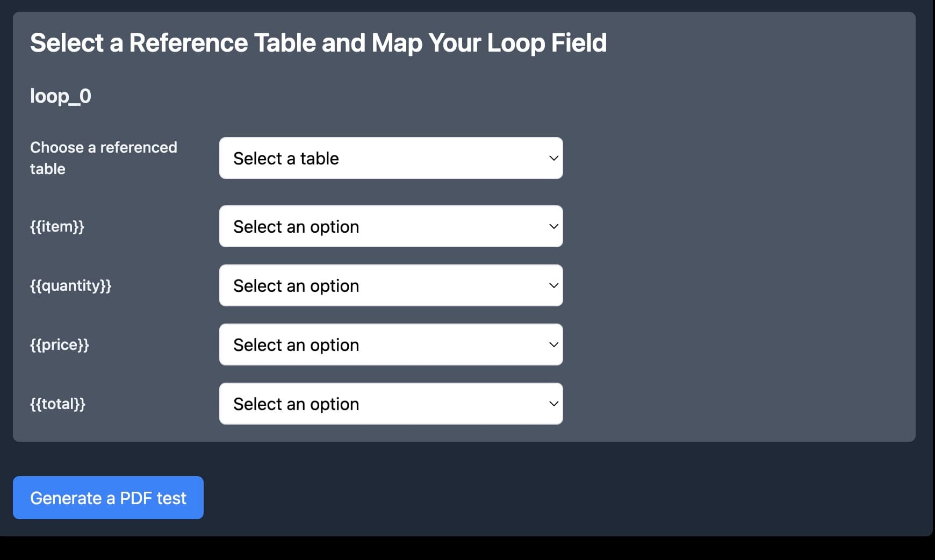Click the chevron arrow in the {{total}} dropdown

point(553,404)
